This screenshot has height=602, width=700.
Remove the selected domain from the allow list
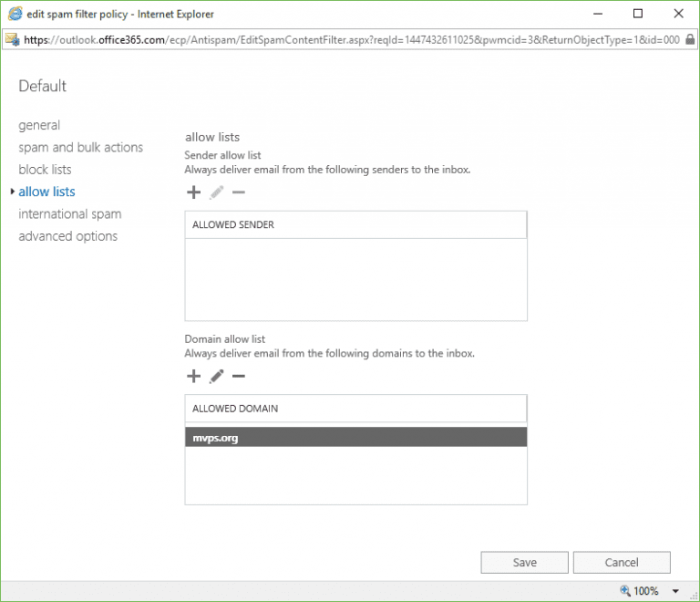pyautogui.click(x=239, y=376)
